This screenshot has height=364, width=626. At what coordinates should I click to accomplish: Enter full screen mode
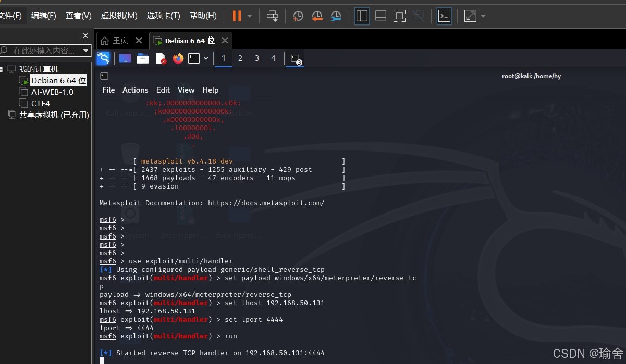[399, 16]
